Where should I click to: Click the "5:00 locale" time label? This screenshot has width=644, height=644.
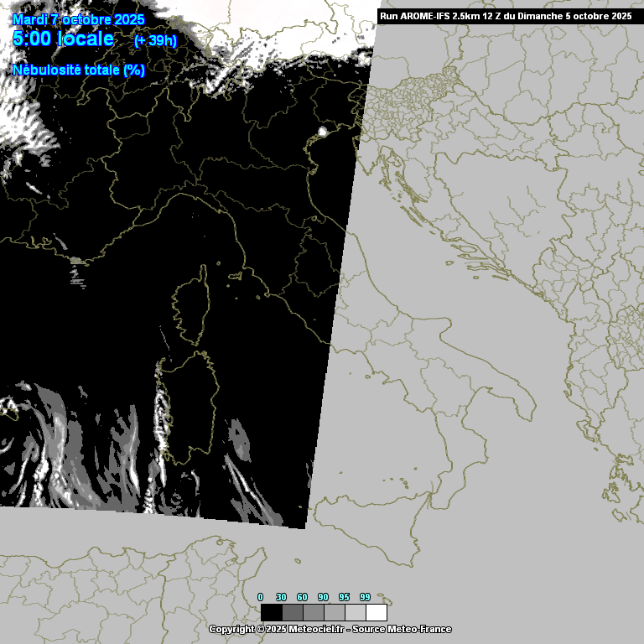pyautogui.click(x=64, y=39)
